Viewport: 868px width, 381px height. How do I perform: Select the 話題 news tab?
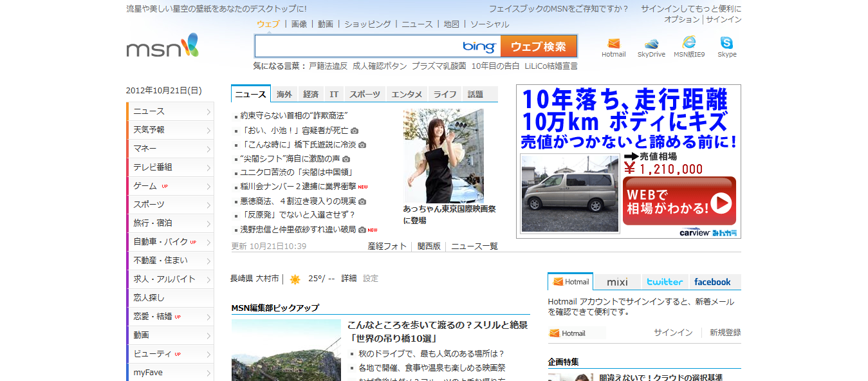pos(480,94)
